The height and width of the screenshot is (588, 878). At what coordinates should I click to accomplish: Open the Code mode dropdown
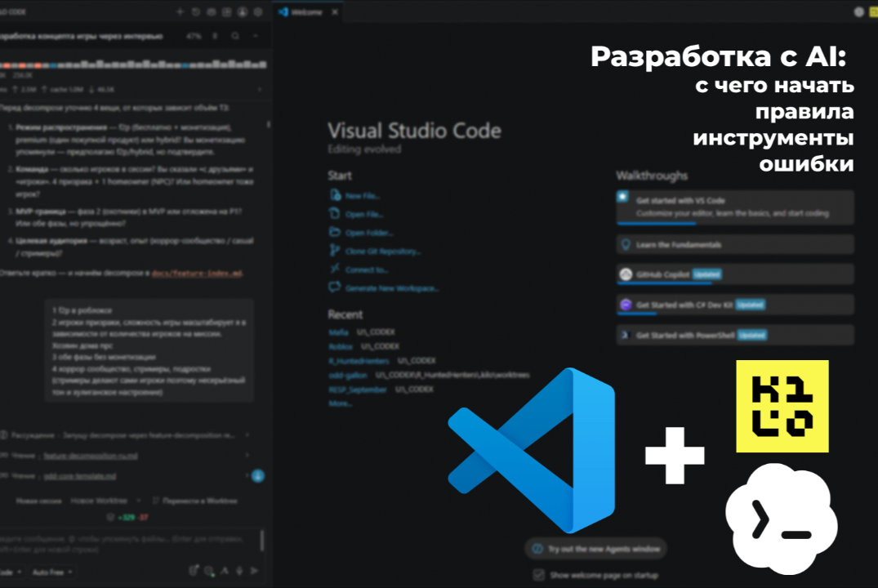click(11, 572)
